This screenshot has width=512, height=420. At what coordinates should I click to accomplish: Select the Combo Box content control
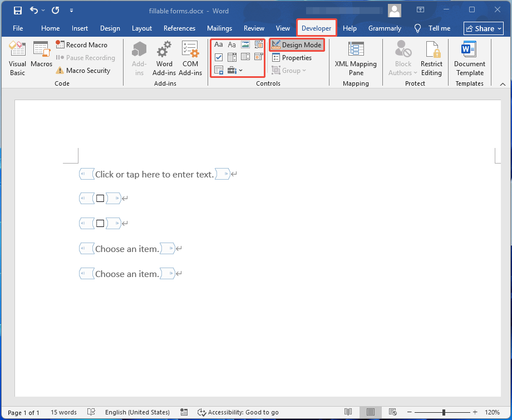click(x=232, y=57)
